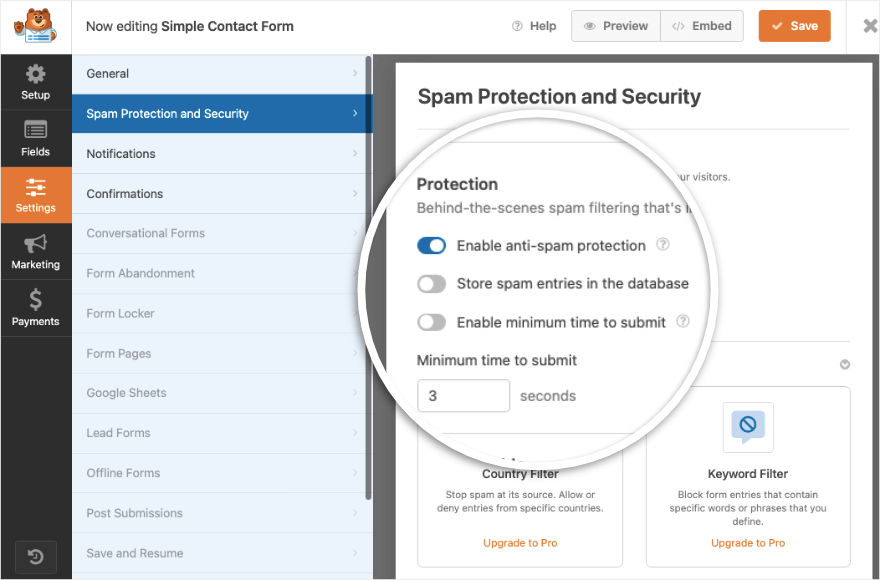Turn on Store spam entries in the database
880x580 pixels.
pyautogui.click(x=431, y=284)
